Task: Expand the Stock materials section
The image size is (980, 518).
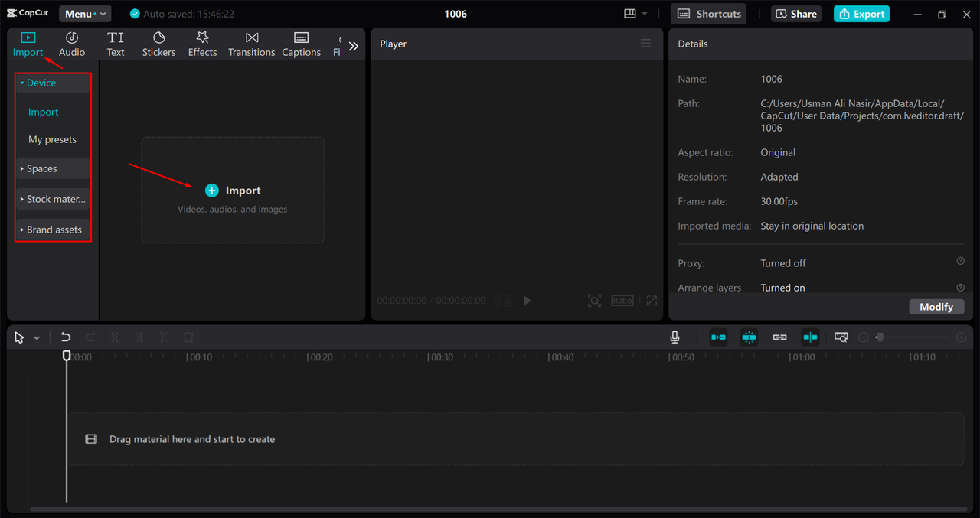Action: 53,199
